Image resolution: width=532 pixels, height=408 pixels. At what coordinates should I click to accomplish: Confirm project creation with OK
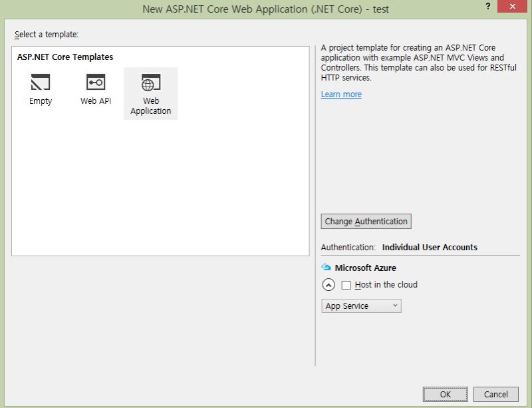pyautogui.click(x=445, y=394)
